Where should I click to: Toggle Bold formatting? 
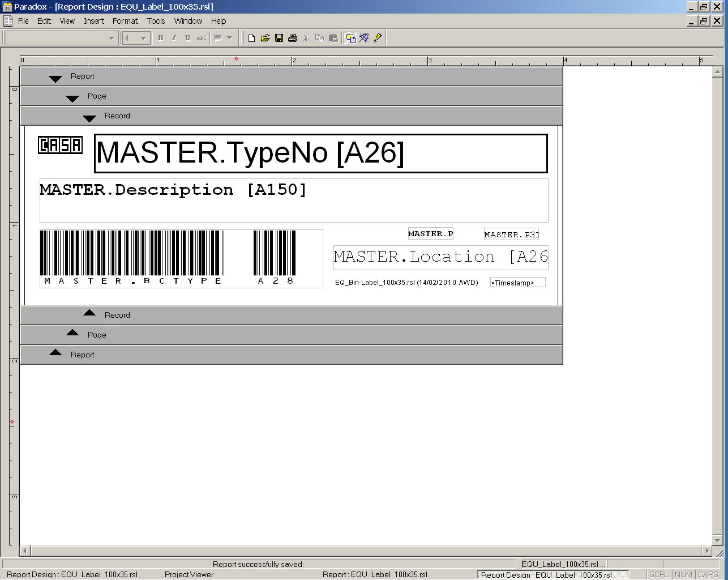[x=160, y=38]
